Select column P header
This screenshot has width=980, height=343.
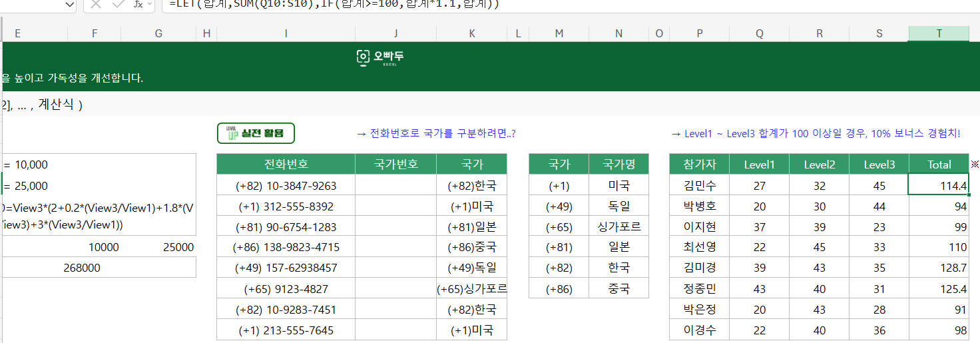click(x=699, y=33)
